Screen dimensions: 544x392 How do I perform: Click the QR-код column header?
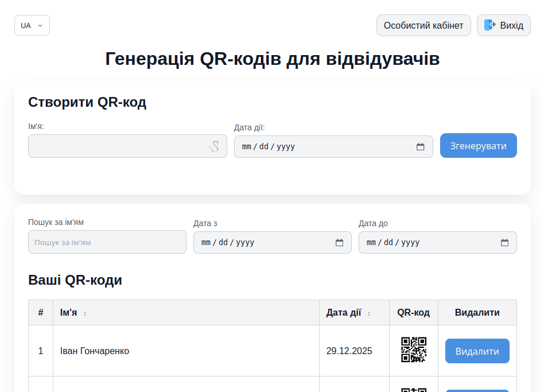pos(414,313)
